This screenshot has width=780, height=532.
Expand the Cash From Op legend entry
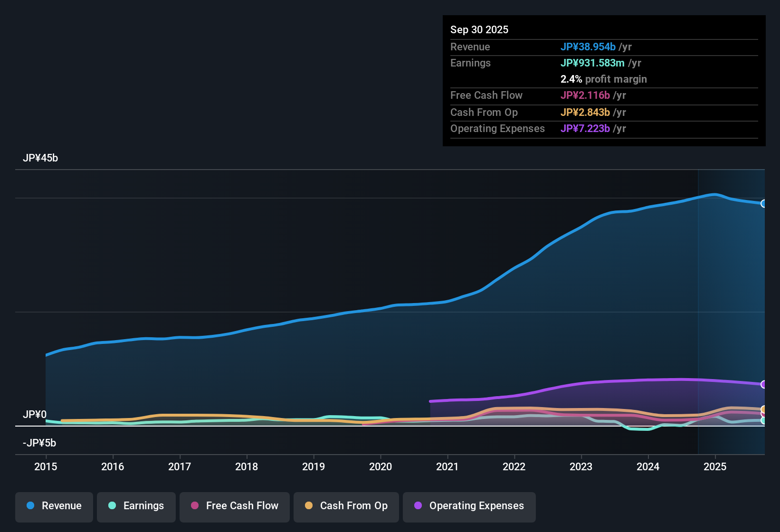346,506
